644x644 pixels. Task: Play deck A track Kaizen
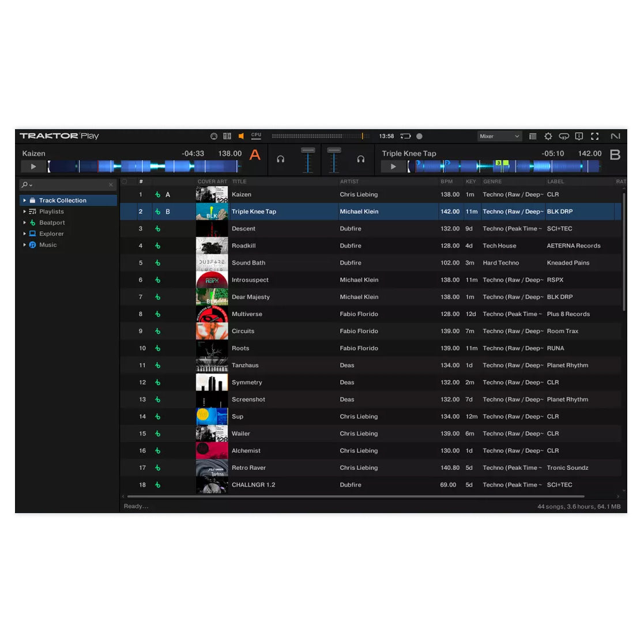pos(33,167)
